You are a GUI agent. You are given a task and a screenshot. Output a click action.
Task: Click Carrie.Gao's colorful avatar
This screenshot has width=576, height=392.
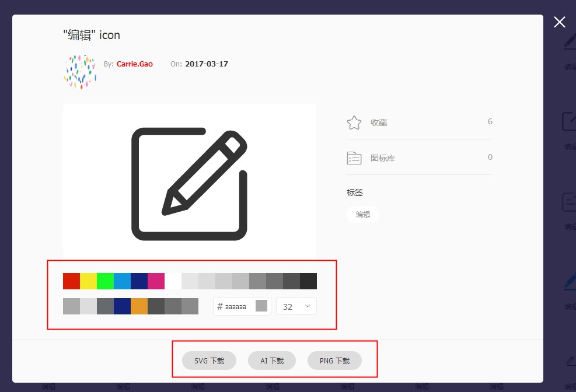pyautogui.click(x=80, y=72)
